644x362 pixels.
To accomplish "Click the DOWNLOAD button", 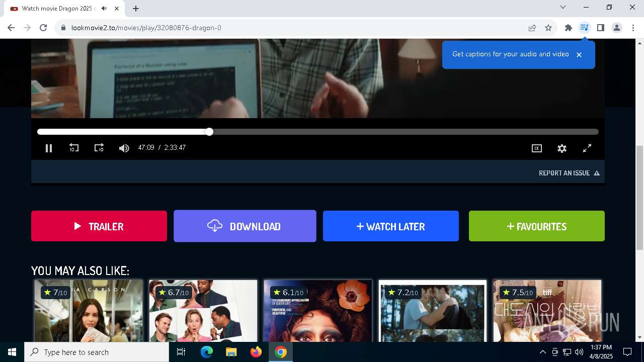I will (x=245, y=226).
